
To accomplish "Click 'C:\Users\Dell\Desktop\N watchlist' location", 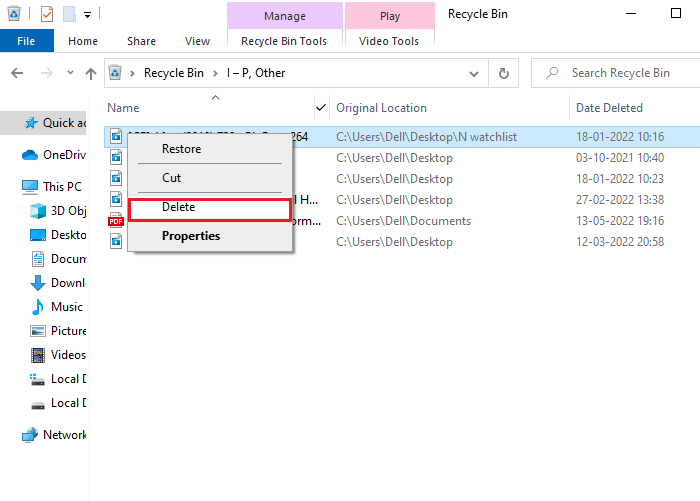I will 426,137.
